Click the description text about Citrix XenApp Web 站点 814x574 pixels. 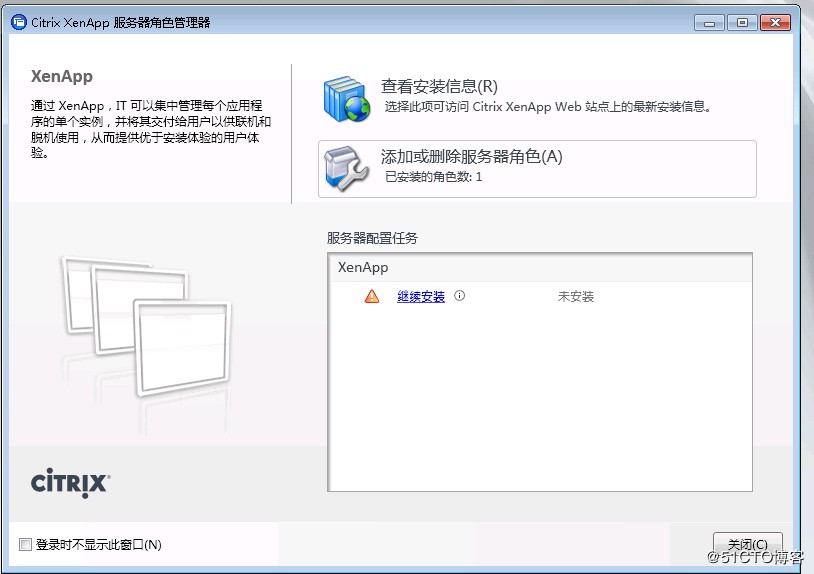[548, 107]
